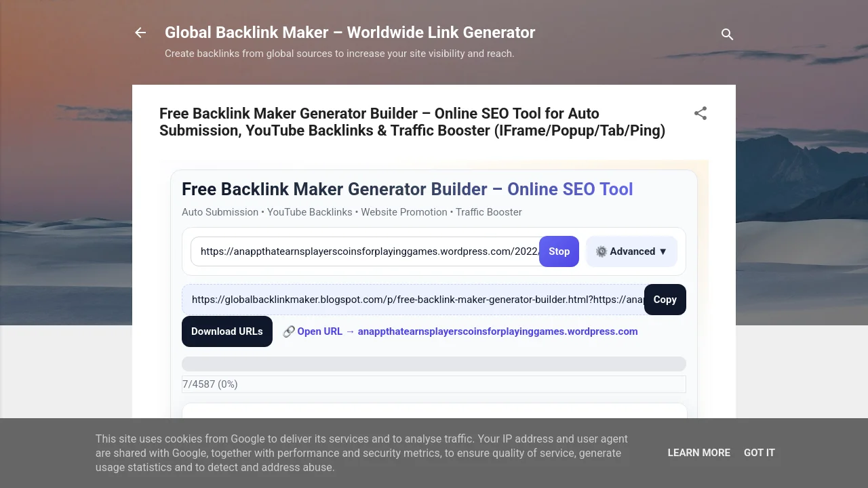Open the Global Backlink Maker blog title
The height and width of the screenshot is (488, 868).
click(x=350, y=33)
